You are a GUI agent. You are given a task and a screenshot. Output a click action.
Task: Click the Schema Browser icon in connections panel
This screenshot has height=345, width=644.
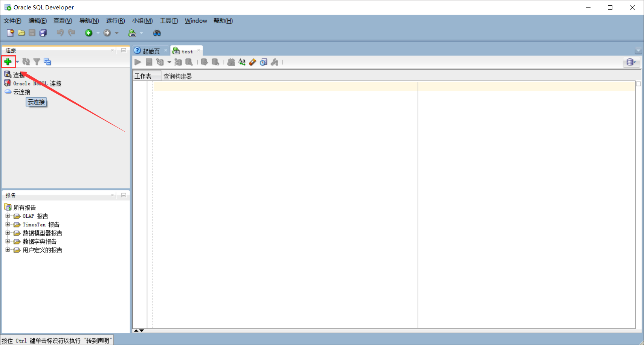[47, 61]
